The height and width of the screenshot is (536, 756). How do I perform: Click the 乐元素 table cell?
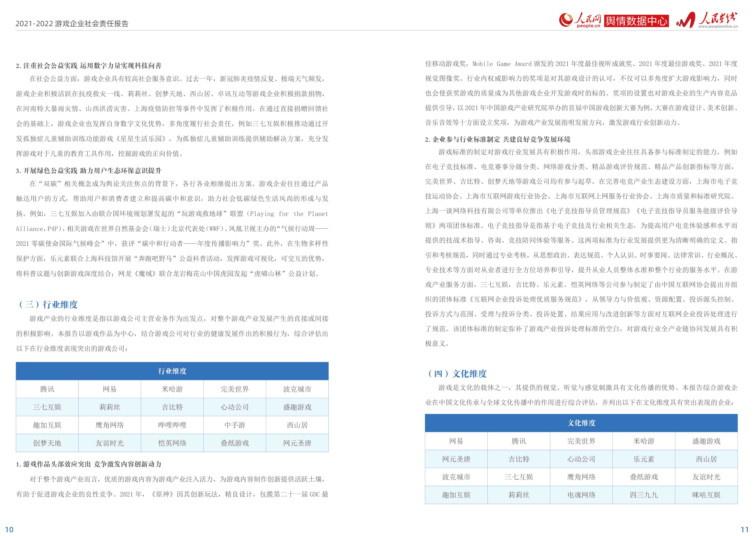644,459
